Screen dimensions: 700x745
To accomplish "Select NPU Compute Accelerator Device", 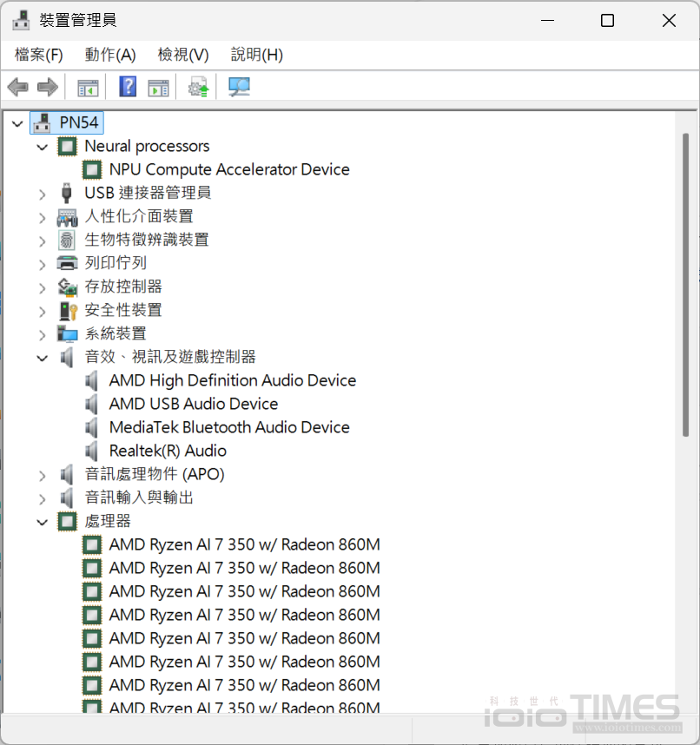I will point(229,169).
